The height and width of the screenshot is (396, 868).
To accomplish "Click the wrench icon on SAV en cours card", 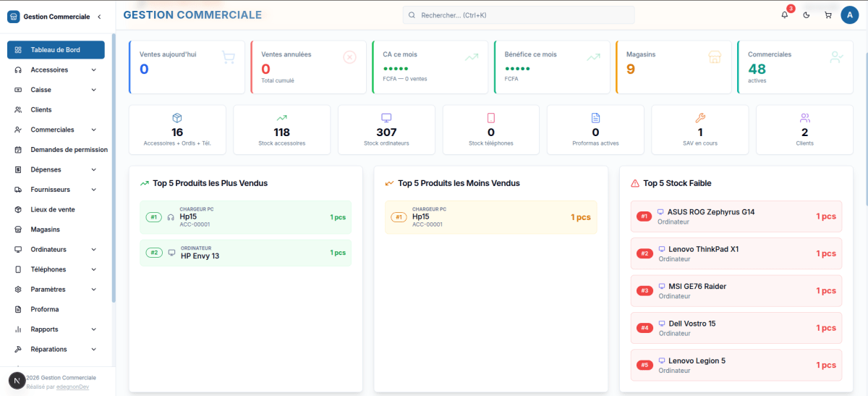I will [700, 118].
